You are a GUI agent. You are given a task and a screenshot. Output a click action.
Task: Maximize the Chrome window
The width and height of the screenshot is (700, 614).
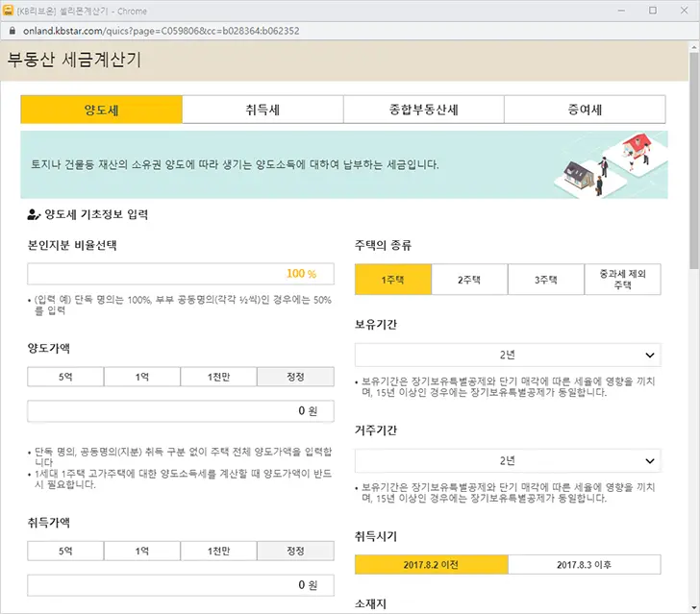(x=653, y=11)
